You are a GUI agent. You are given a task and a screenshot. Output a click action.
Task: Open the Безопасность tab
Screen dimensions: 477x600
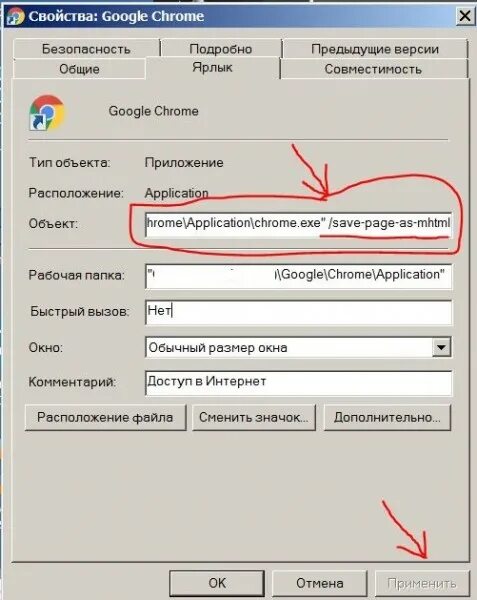[86, 49]
